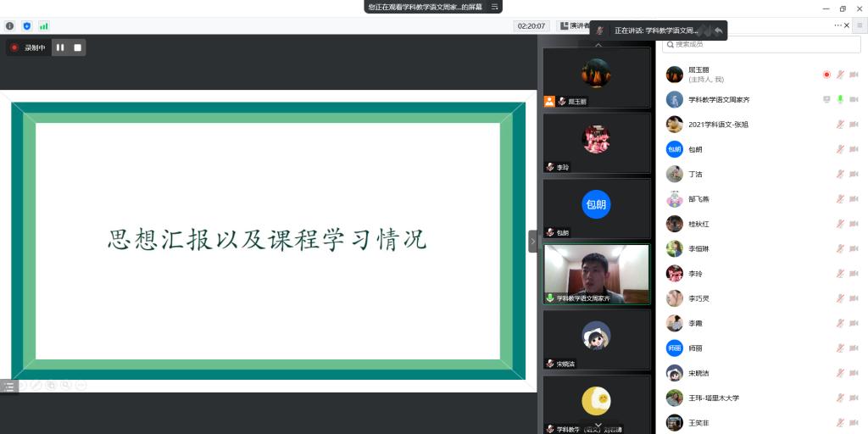
Task: Click the red recording indicator beside 屈玉丽
Action: point(826,75)
